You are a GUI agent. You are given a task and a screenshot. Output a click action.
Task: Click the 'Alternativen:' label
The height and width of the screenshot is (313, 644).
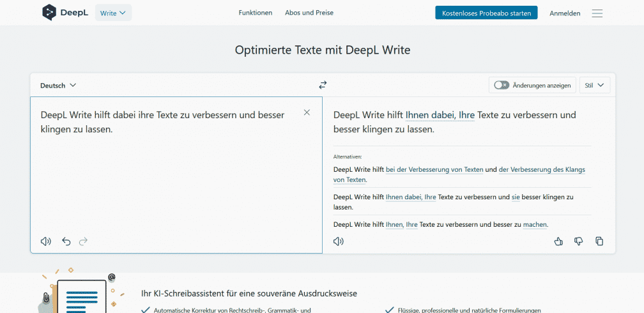tap(348, 157)
